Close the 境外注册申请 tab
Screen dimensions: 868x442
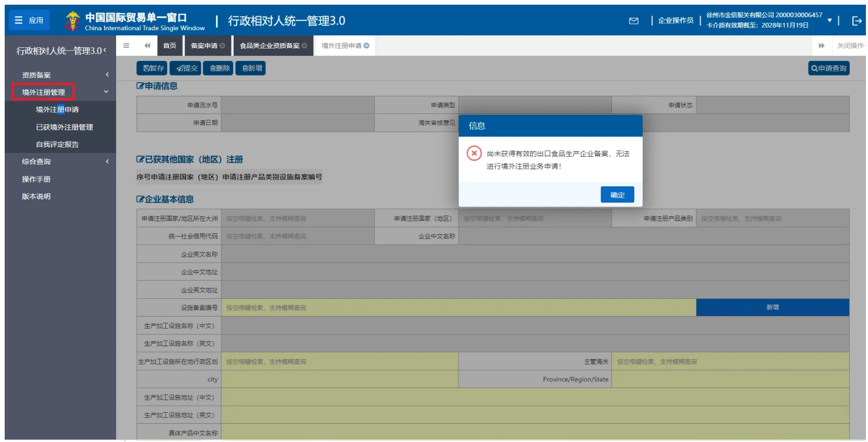pos(366,46)
